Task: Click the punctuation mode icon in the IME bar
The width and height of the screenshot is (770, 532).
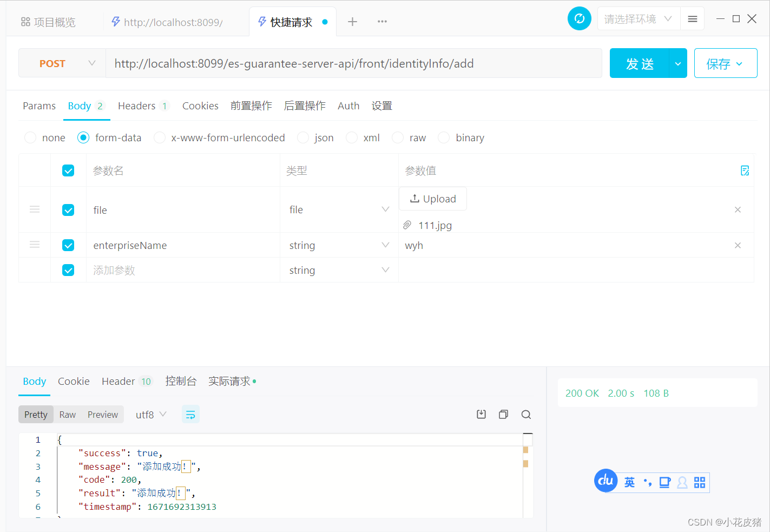Action: pos(647,482)
